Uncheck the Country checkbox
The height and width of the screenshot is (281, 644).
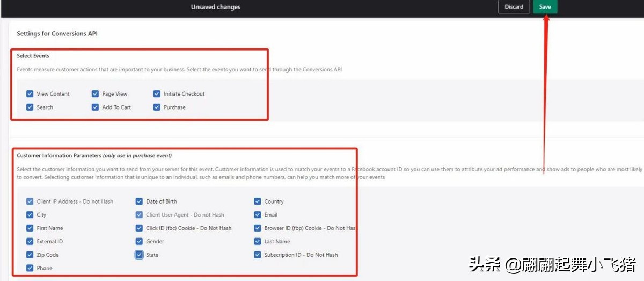pyautogui.click(x=258, y=201)
